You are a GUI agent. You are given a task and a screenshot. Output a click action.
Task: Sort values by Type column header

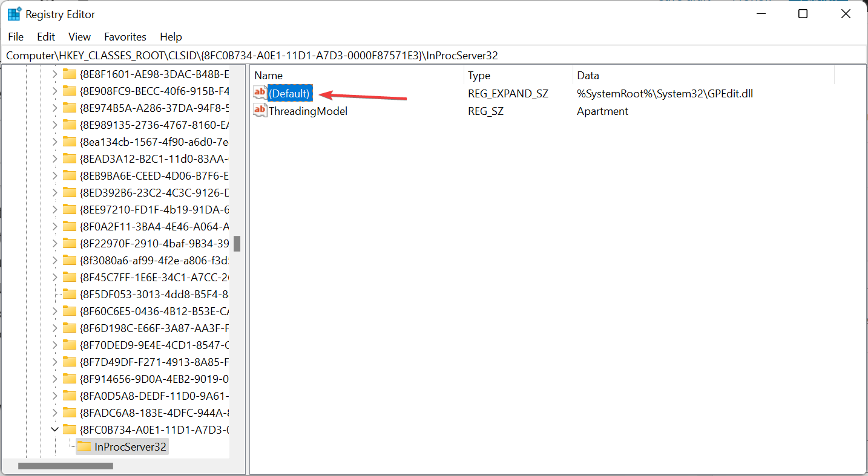[518, 76]
